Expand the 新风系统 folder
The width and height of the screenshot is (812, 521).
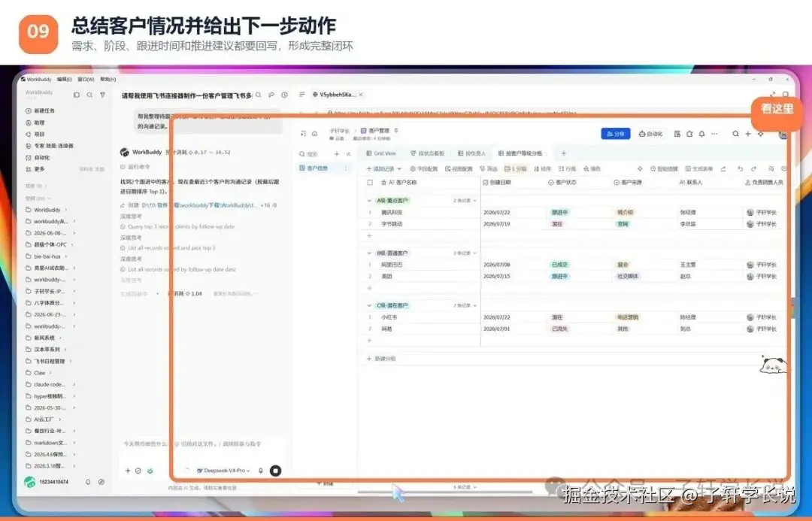click(60, 338)
